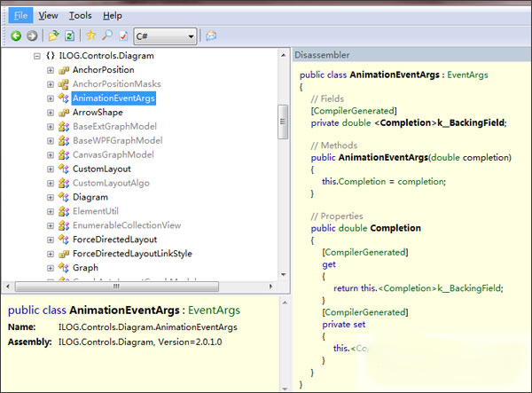Viewport: 532px width, 393px height.
Task: Click the gray Forward navigation arrow
Action: point(32,35)
